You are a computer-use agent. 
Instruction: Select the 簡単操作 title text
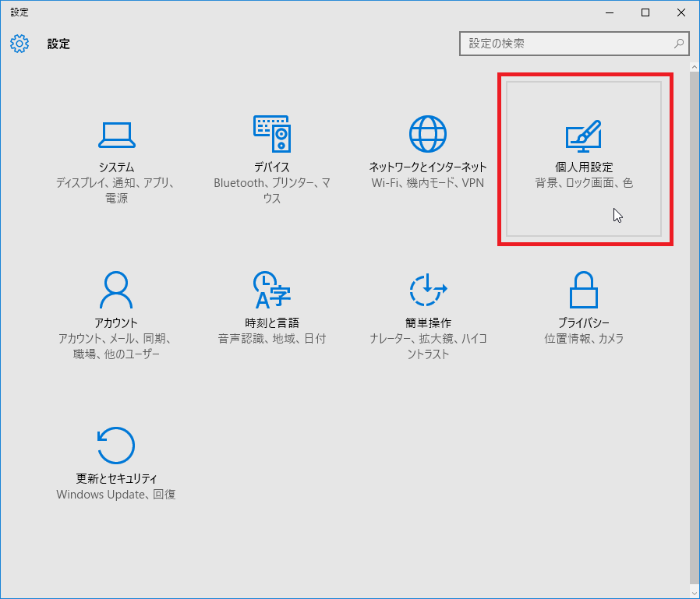[428, 323]
